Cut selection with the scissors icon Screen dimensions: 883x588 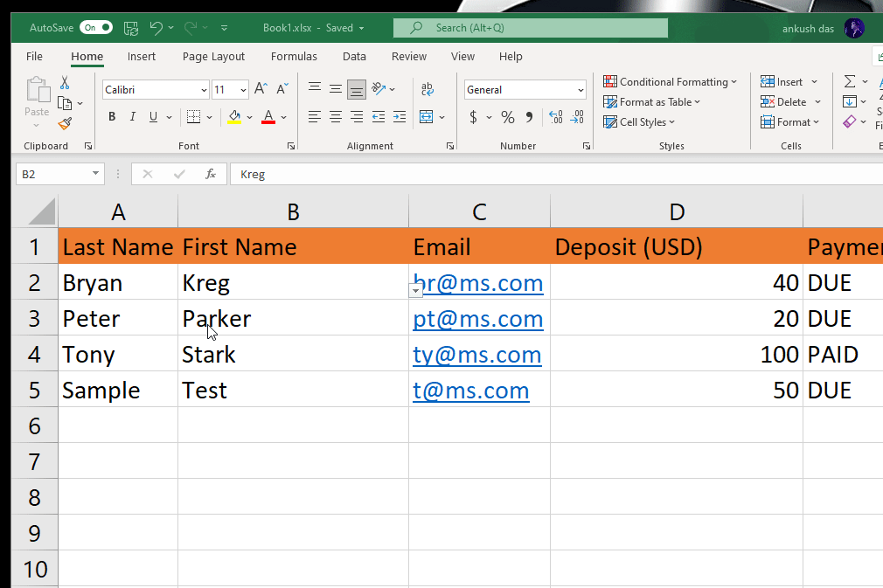click(65, 83)
